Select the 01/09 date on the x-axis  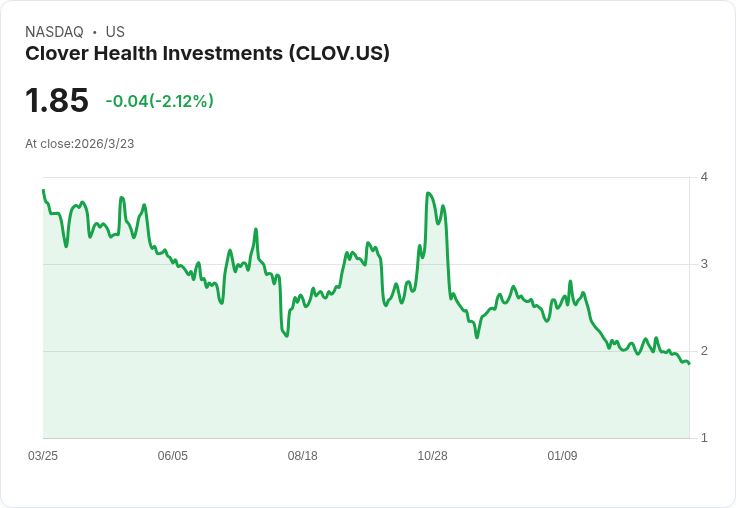[563, 456]
